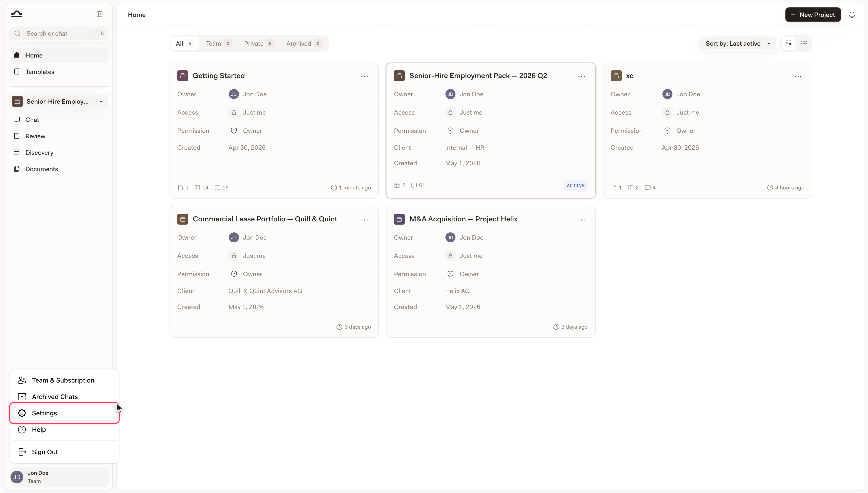Click the Senior-Hire Employment Pack project icon

point(399,76)
